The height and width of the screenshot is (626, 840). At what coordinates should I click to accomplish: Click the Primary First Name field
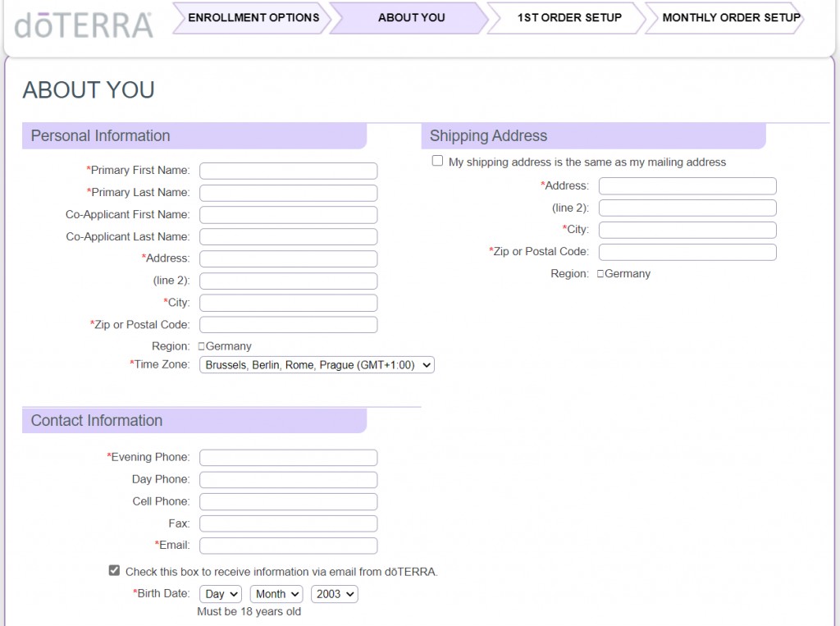288,171
